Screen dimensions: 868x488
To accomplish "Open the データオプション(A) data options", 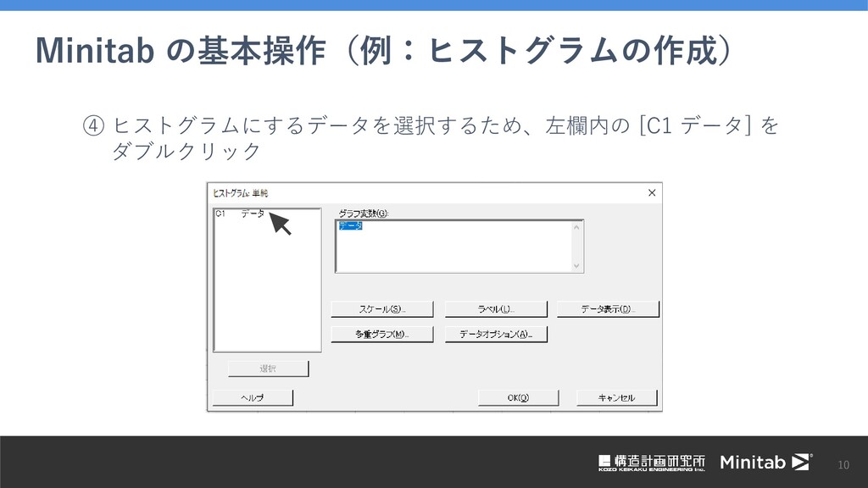I will point(496,334).
